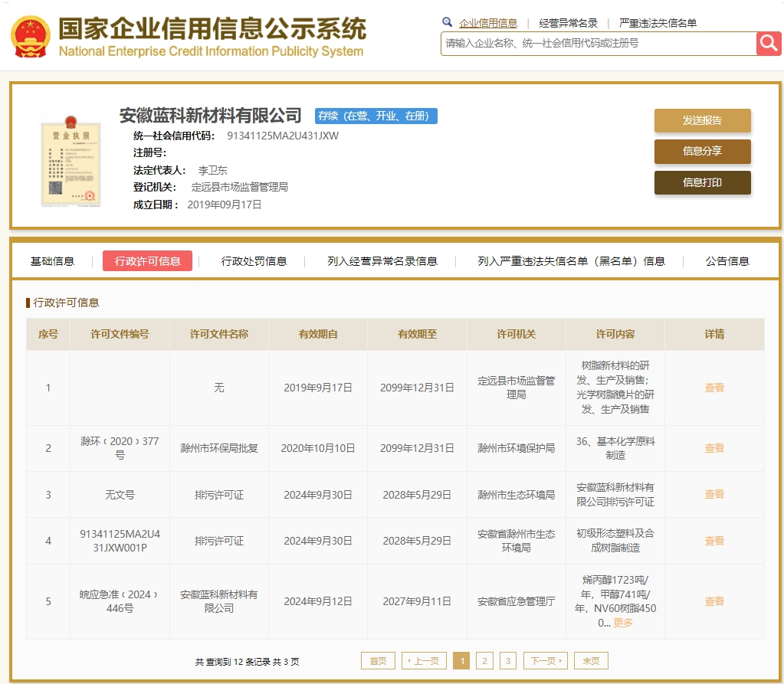This screenshot has width=784, height=684.
Task: Click the founding date 2019年09月17日
Action: pos(225,205)
